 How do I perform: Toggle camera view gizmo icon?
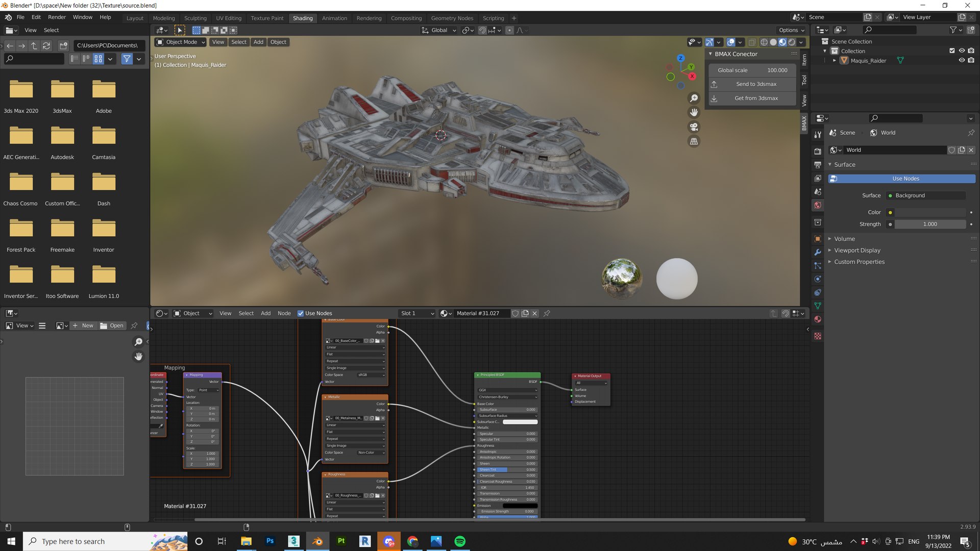pyautogui.click(x=694, y=127)
